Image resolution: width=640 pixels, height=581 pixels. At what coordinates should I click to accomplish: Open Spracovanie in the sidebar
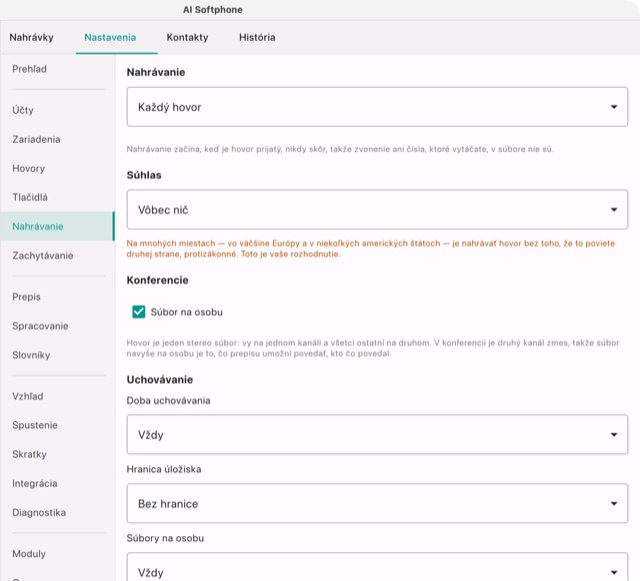(57, 326)
